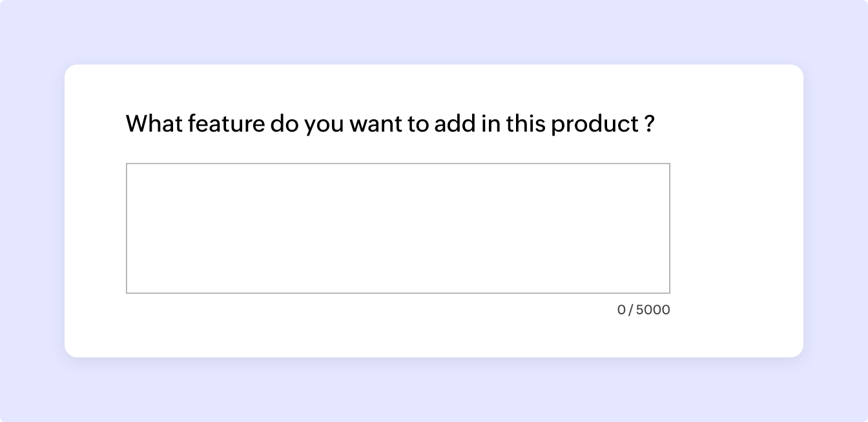Click the word "What" in the heading
Image resolution: width=868 pixels, height=422 pixels.
pyautogui.click(x=153, y=123)
